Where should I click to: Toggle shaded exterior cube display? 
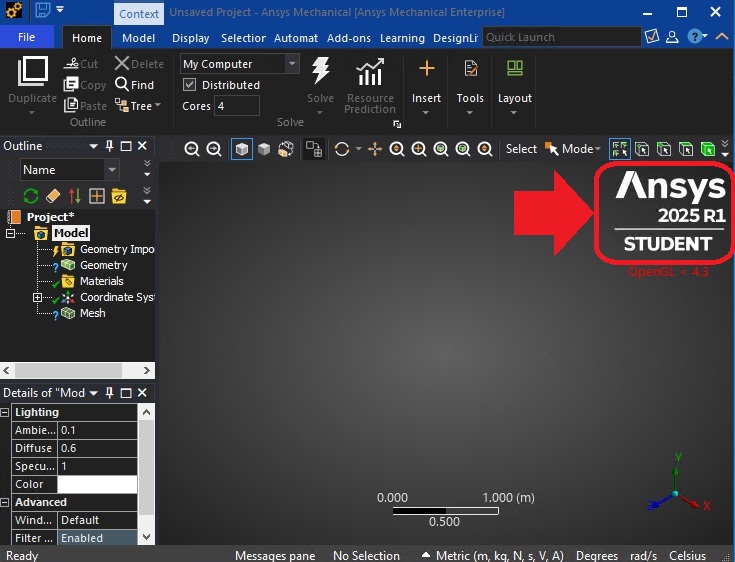264,149
